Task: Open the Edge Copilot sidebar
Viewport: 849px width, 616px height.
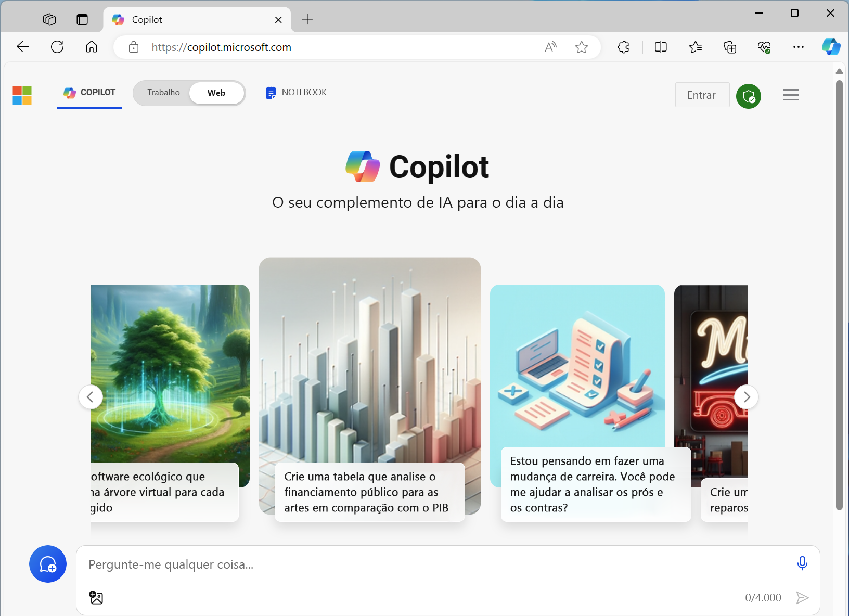Action: [x=831, y=47]
